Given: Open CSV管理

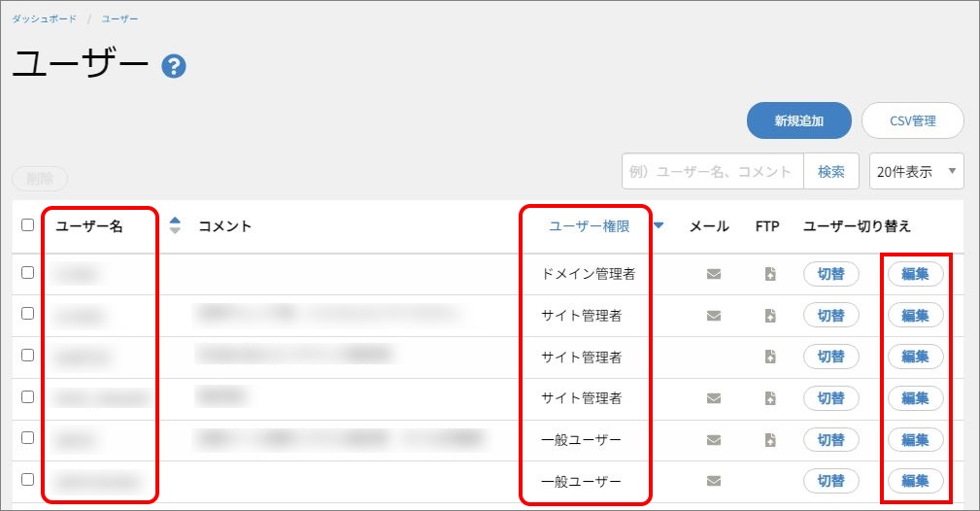Looking at the screenshot, I should (913, 120).
